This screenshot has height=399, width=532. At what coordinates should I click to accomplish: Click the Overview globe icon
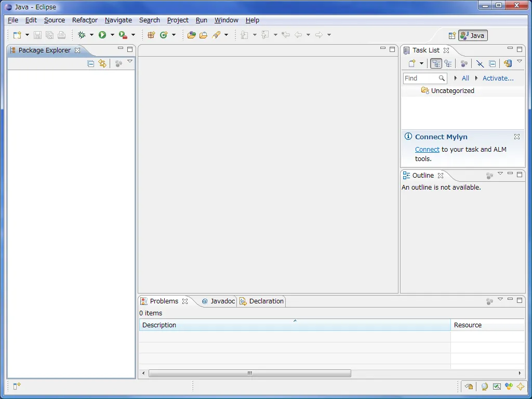click(x=485, y=386)
